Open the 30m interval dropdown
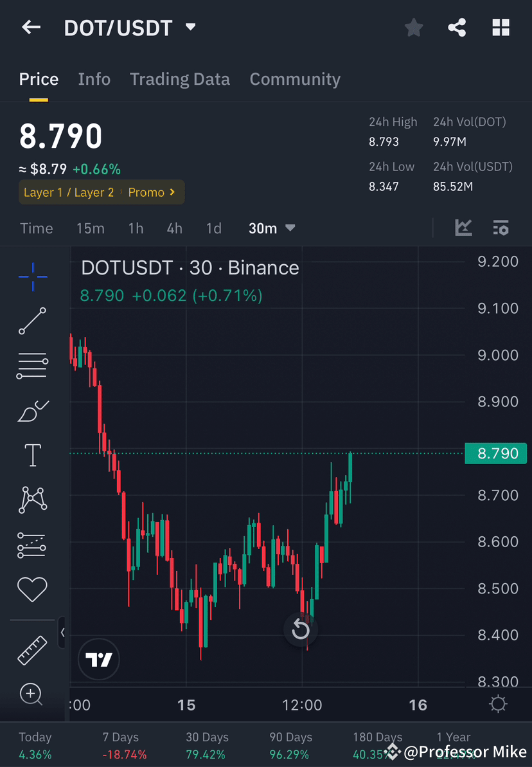The width and height of the screenshot is (532, 767). [x=271, y=228]
